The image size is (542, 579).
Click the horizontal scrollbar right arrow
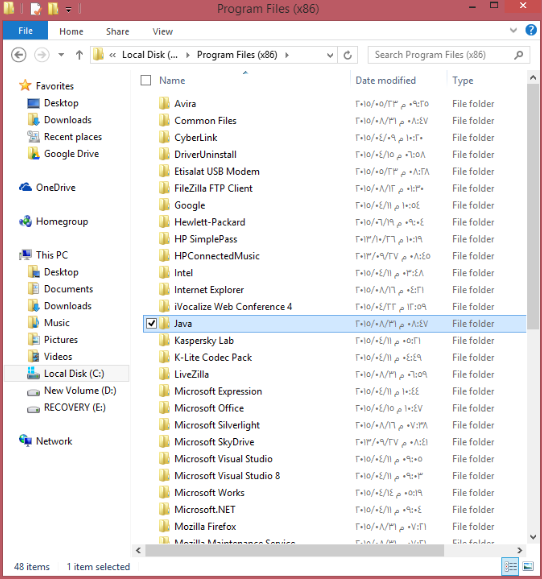[x=520, y=550]
